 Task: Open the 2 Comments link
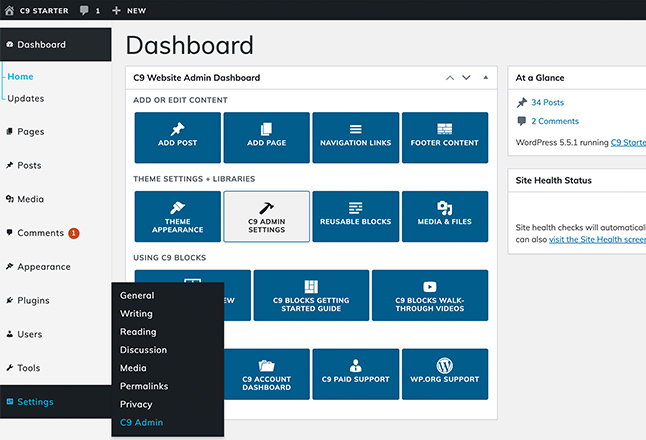pyautogui.click(x=555, y=121)
